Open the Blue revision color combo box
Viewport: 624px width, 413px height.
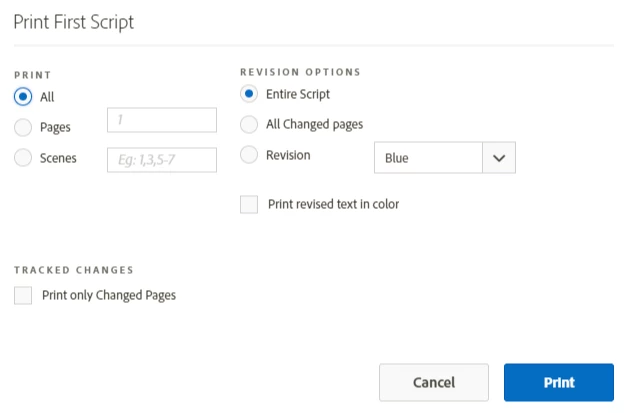[x=428, y=158]
